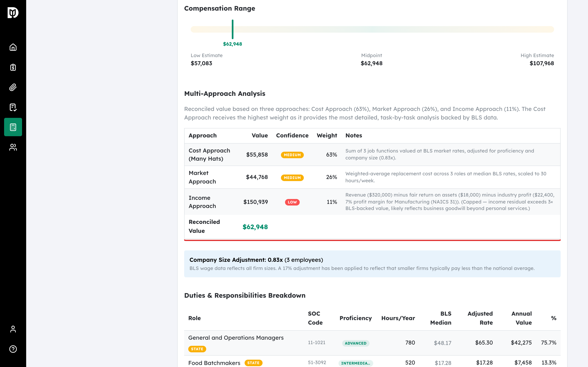
Task: Open Help via the question mark icon
Action: point(13,349)
